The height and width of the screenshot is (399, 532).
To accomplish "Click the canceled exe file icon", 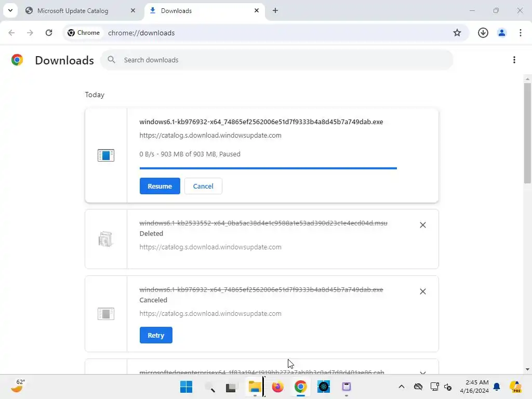I will pyautogui.click(x=106, y=314).
